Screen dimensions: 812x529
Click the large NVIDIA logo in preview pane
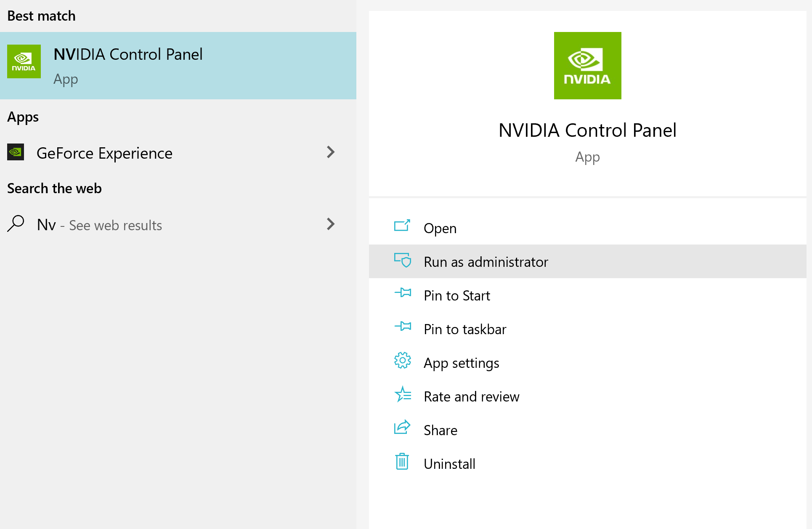(587, 66)
